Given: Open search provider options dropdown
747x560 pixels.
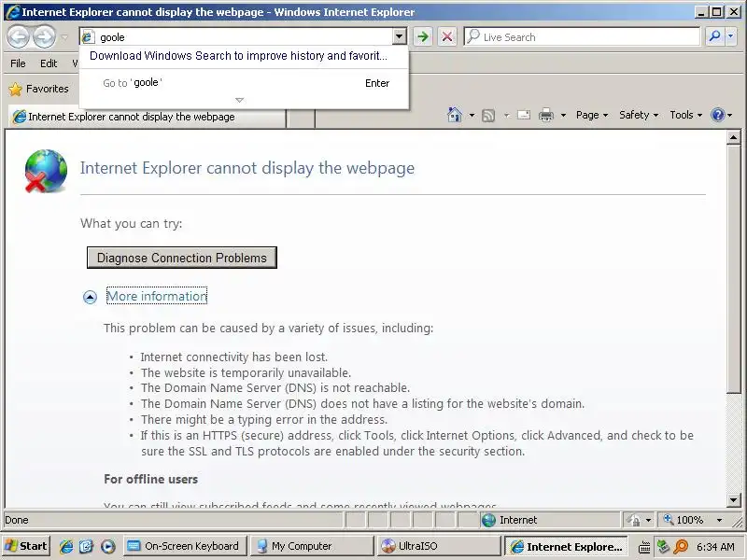Looking at the screenshot, I should (731, 36).
